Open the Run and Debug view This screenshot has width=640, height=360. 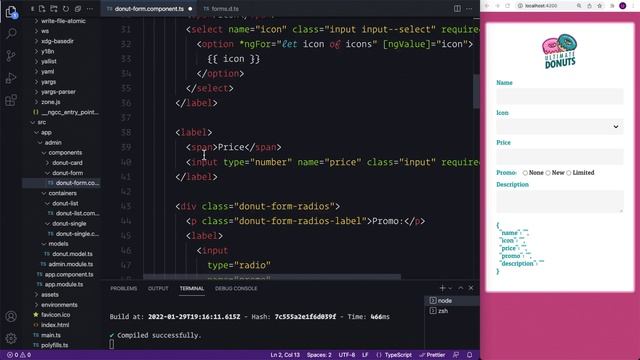coord(11,78)
